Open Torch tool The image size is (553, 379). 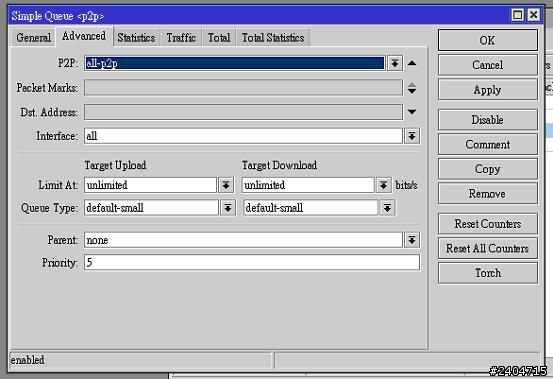coord(488,273)
